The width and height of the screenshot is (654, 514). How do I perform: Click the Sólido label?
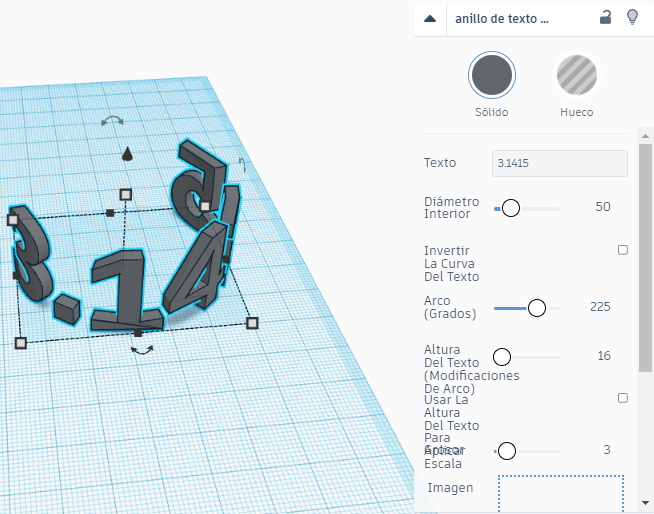pyautogui.click(x=491, y=112)
